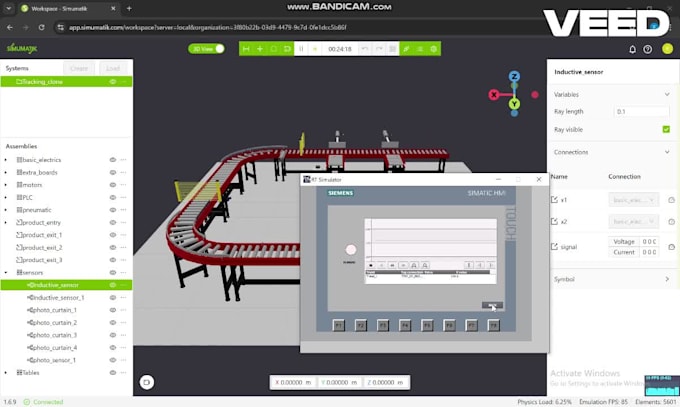Viewport: 680px width, 407px height.
Task: Click the circular arrow icon in the green toolbar
Action: click(287, 49)
